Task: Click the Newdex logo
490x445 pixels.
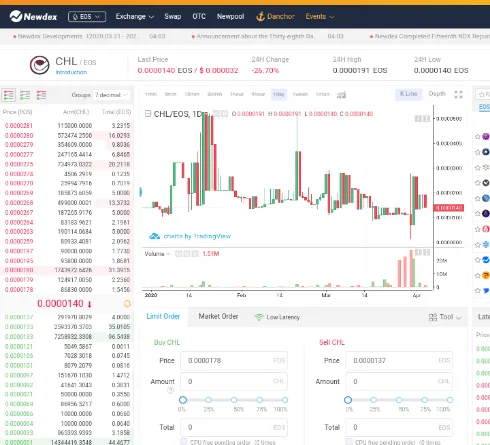Action: (x=33, y=16)
